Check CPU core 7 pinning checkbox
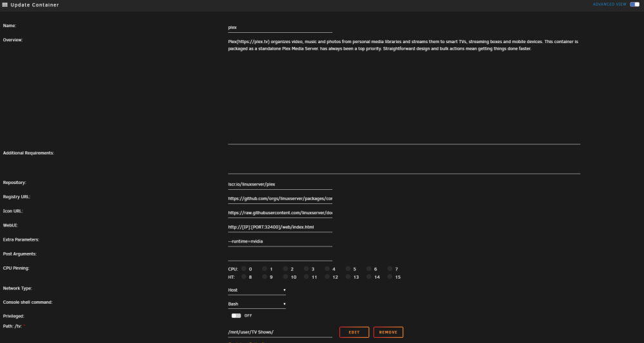 click(390, 269)
